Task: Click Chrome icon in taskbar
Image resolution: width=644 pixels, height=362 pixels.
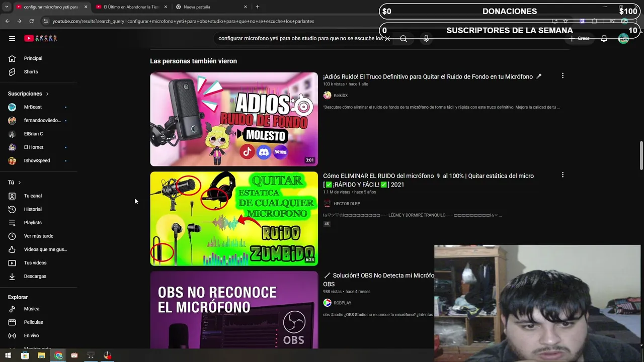Action: click(x=58, y=355)
